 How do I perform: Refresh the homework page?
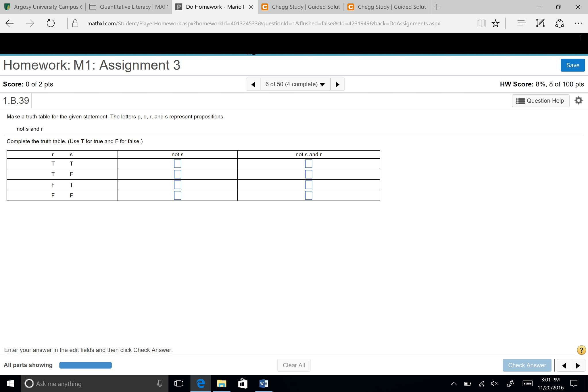[x=51, y=23]
